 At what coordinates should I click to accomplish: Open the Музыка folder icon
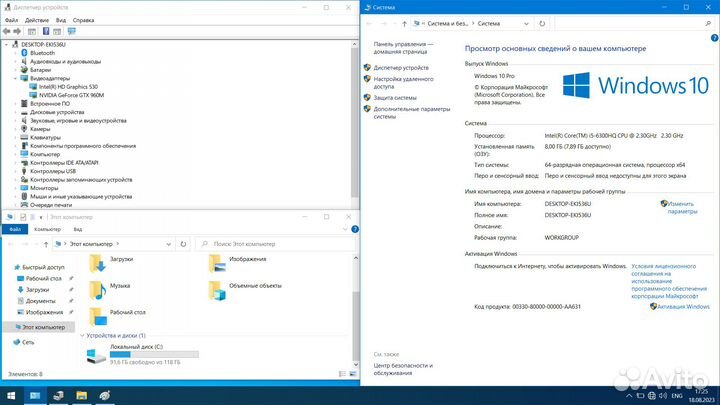pos(97,290)
